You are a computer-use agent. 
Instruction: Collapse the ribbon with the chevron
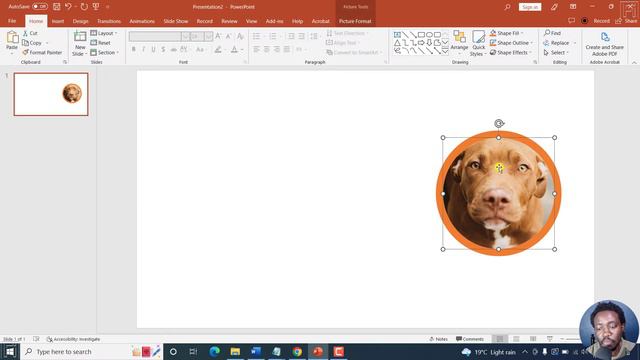point(634,62)
